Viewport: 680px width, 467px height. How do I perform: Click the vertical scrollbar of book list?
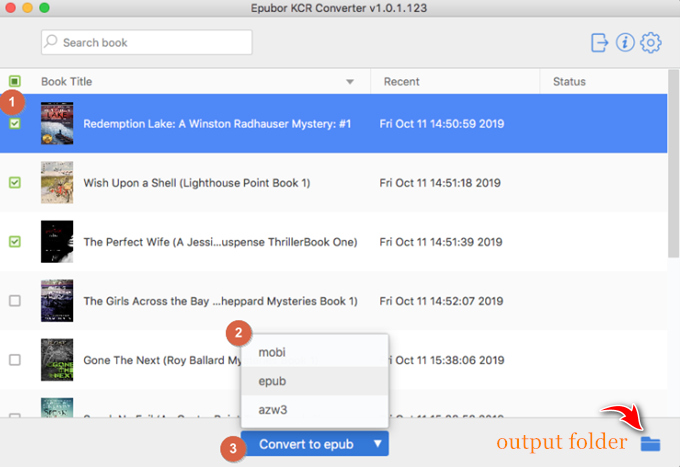point(673,164)
